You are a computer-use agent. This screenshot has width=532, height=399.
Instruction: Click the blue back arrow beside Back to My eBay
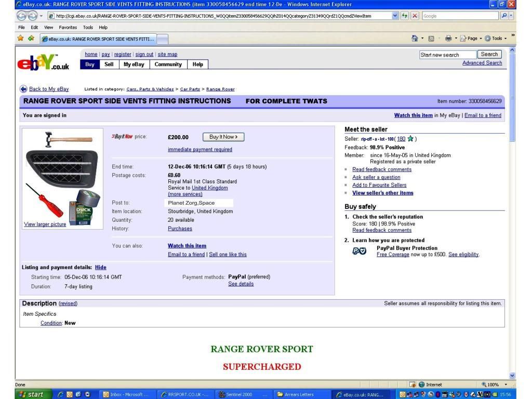[23, 89]
